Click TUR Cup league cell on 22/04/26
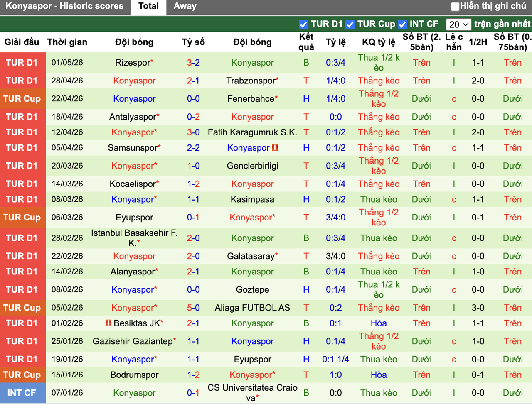The height and width of the screenshot is (404, 532). click(22, 99)
